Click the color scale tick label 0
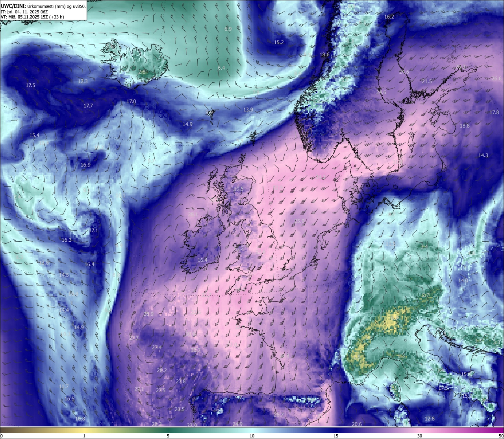 tap(2, 436)
